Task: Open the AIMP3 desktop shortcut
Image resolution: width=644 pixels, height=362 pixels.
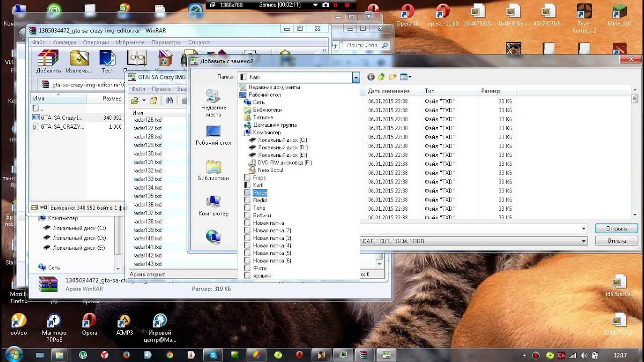Action: 124,325
